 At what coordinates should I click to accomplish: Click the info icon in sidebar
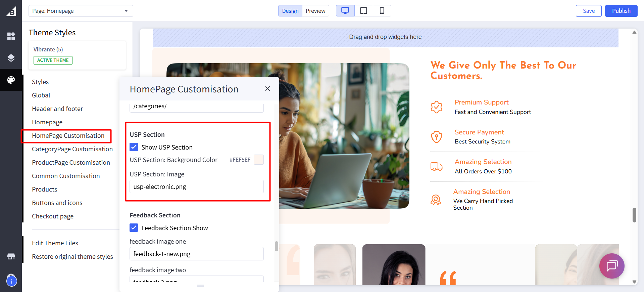click(11, 281)
